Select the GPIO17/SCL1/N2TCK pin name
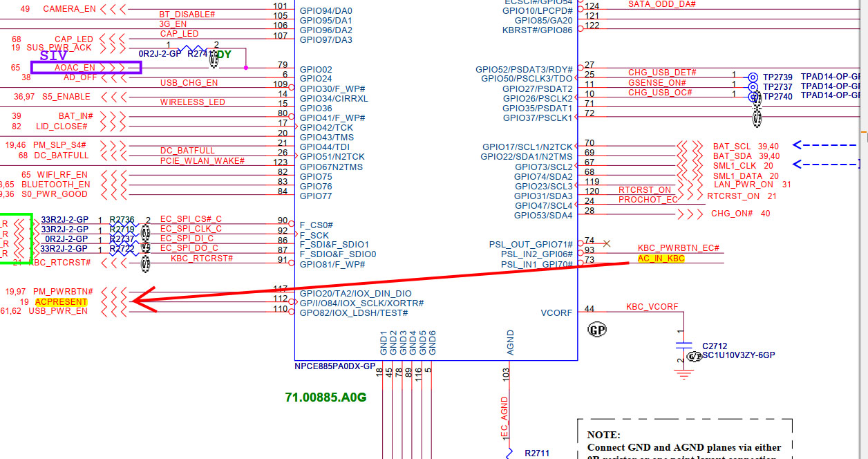Viewport: 868px width, 459px height. click(x=527, y=147)
